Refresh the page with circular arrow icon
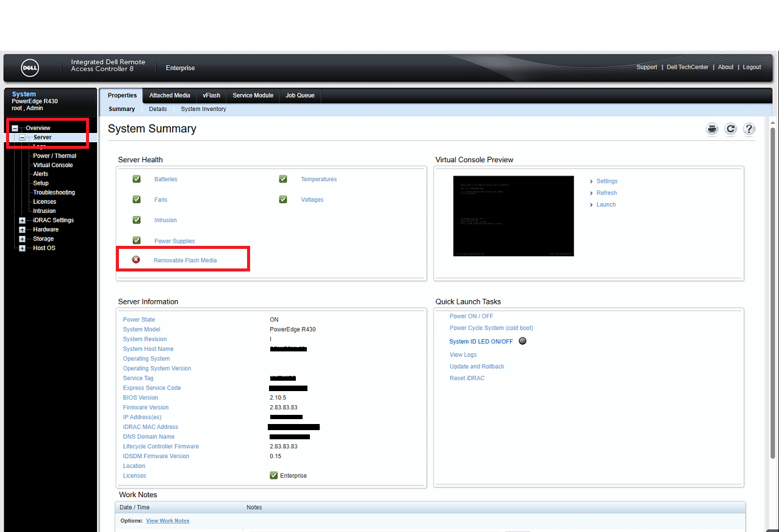The image size is (779, 532). (x=730, y=129)
